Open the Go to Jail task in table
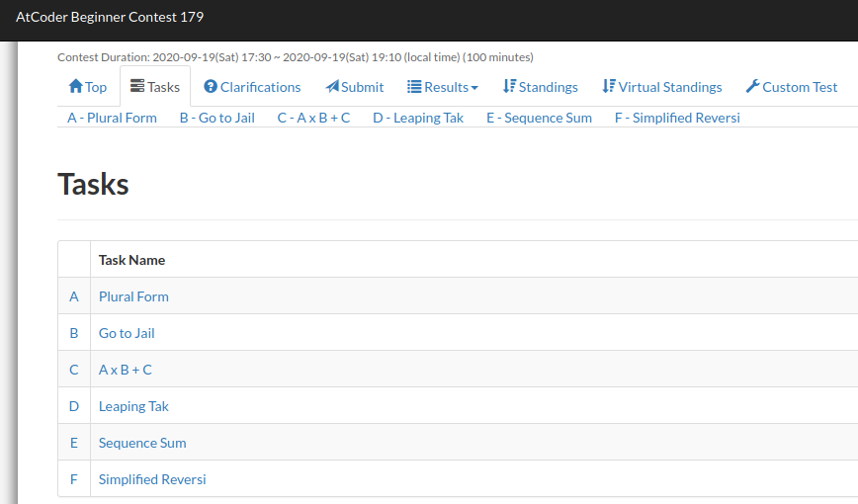Viewport: 858px width, 504px height. pyautogui.click(x=127, y=333)
